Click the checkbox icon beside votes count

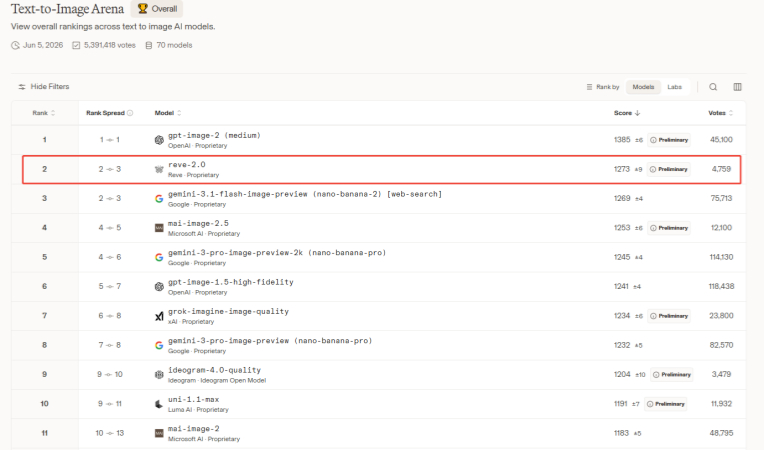(x=76, y=45)
